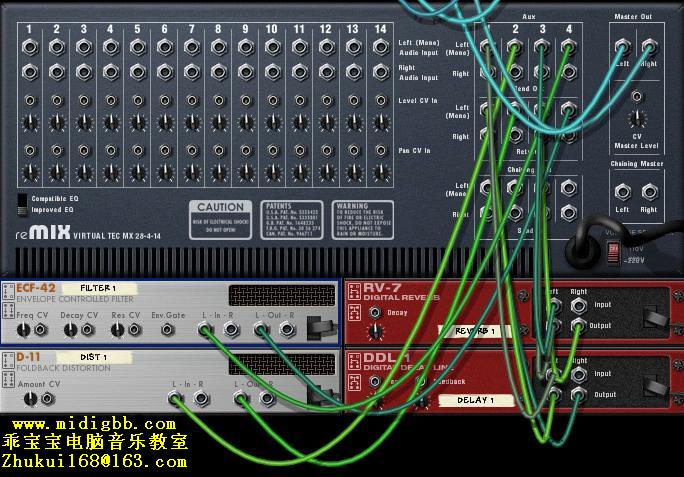
Task: Click the 'VIRTUAL TEC MX 28-4-14' text
Action: pyautogui.click(x=117, y=236)
